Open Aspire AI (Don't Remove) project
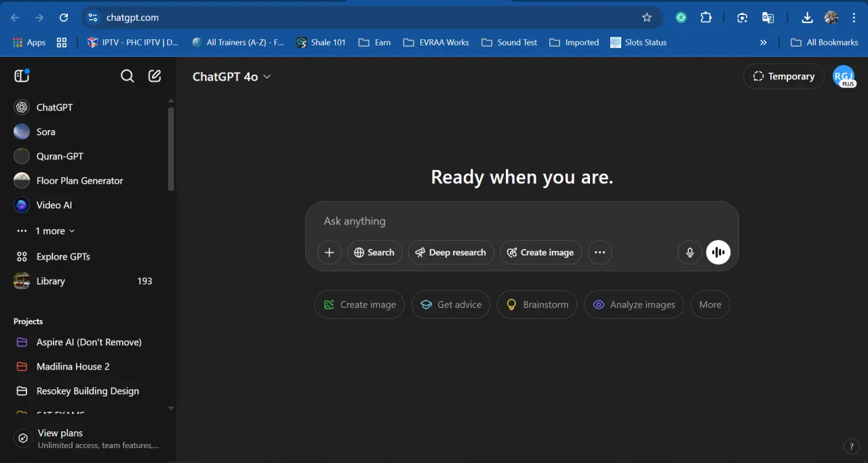 85,342
